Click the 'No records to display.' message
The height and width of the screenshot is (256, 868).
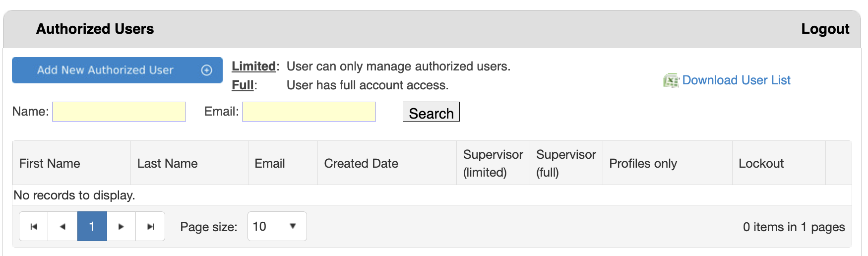tap(74, 195)
